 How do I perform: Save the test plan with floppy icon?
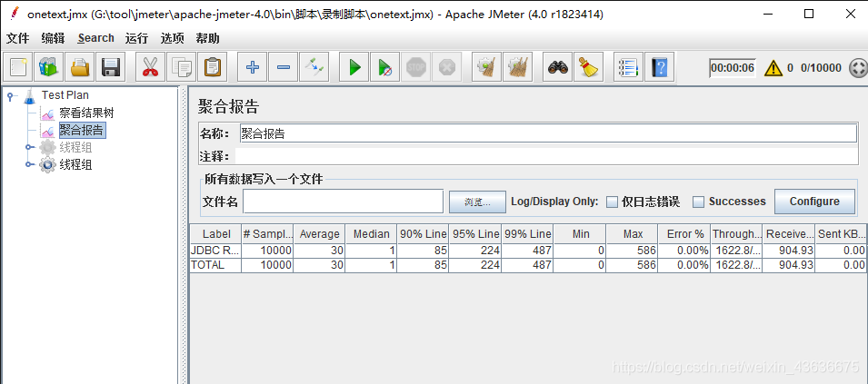[111, 67]
